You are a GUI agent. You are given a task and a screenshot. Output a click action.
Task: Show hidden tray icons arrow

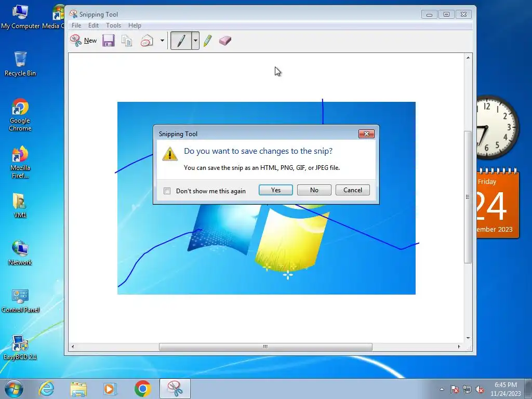pos(442,389)
